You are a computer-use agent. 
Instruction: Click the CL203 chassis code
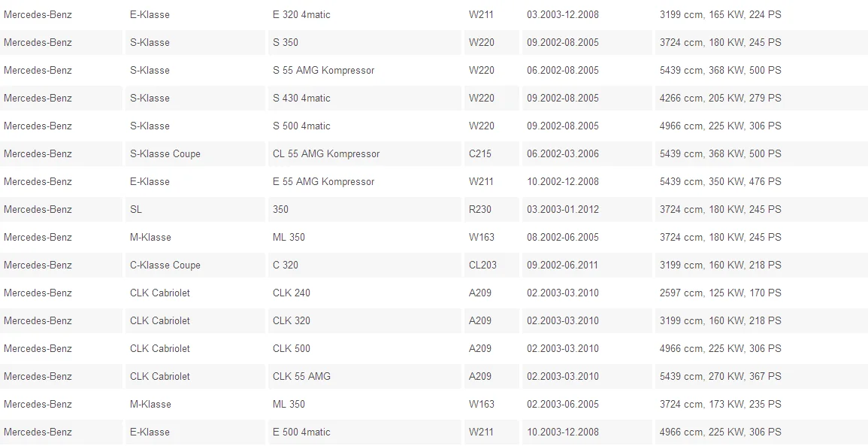pyautogui.click(x=482, y=265)
